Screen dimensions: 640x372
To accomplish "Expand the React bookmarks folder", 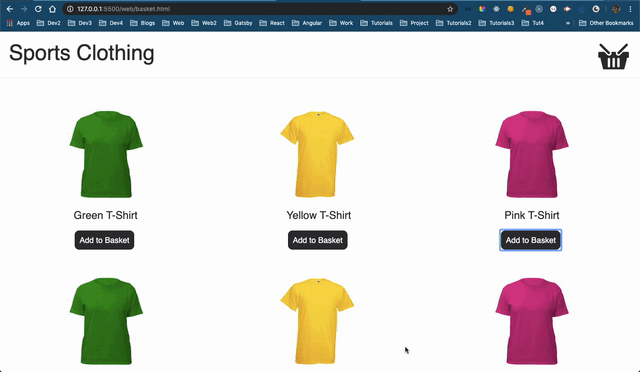I will click(x=272, y=23).
